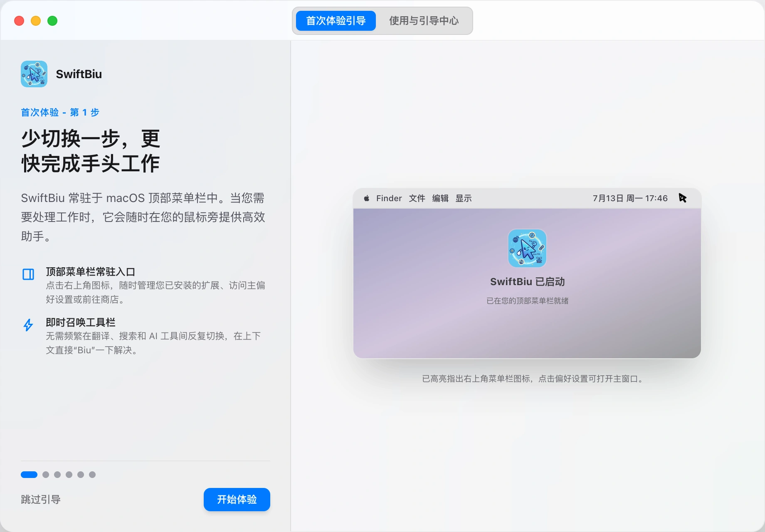Click the date and time 7月13日 周一 17:46
The height and width of the screenshot is (532, 765).
click(x=630, y=198)
